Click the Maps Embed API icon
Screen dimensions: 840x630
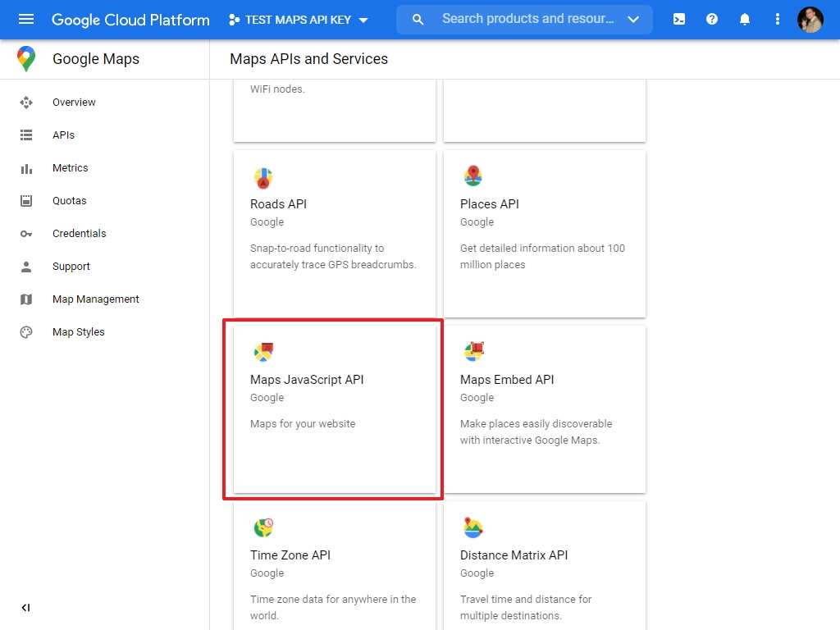point(473,351)
